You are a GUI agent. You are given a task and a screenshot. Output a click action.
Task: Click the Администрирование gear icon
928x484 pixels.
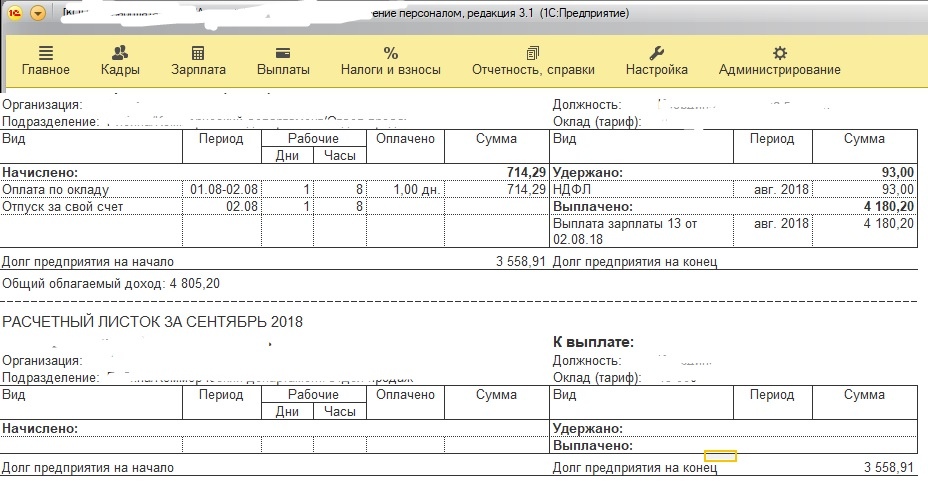click(780, 53)
